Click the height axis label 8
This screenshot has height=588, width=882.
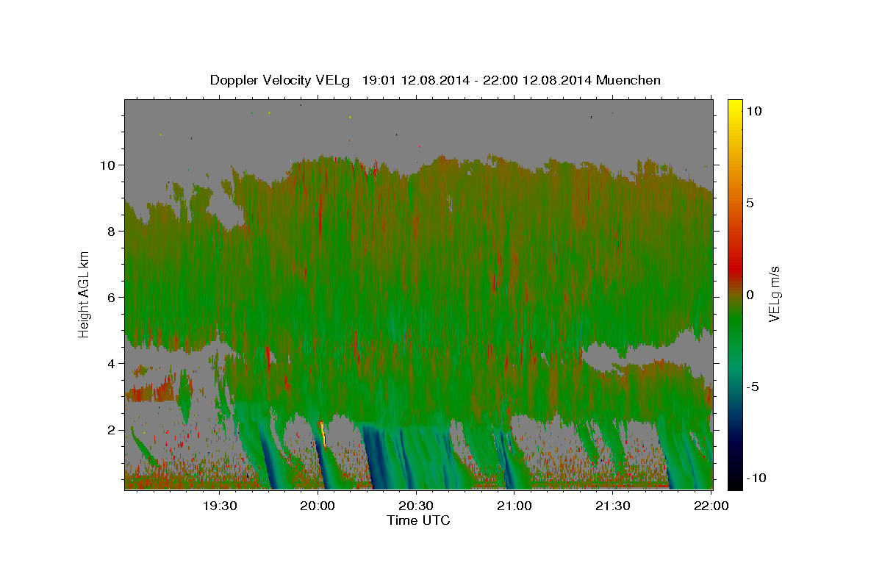coord(112,231)
